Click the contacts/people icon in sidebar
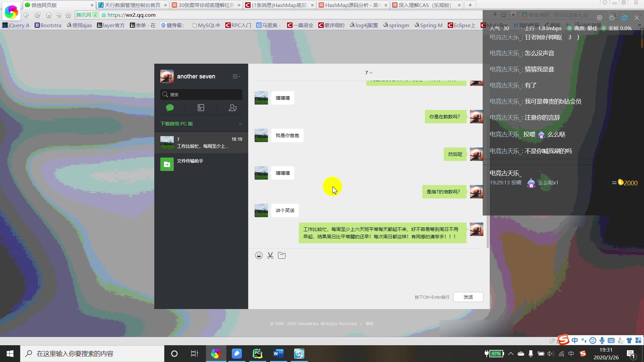This screenshot has width=644, height=362. [233, 107]
